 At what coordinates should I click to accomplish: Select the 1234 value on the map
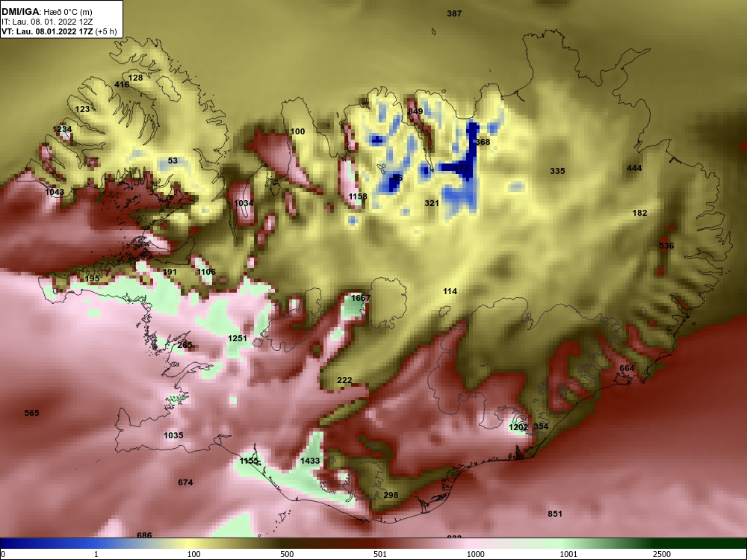point(62,129)
